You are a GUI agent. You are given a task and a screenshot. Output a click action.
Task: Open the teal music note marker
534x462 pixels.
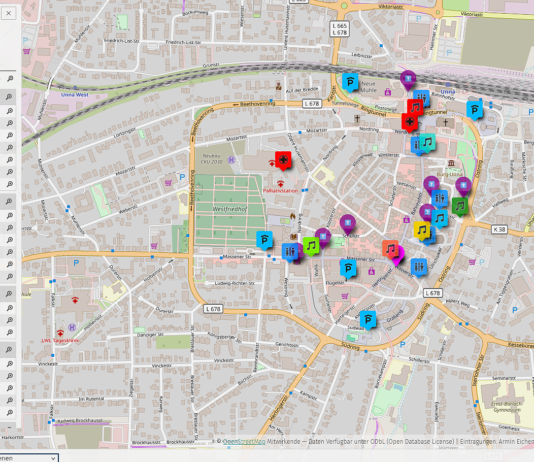coord(427,142)
